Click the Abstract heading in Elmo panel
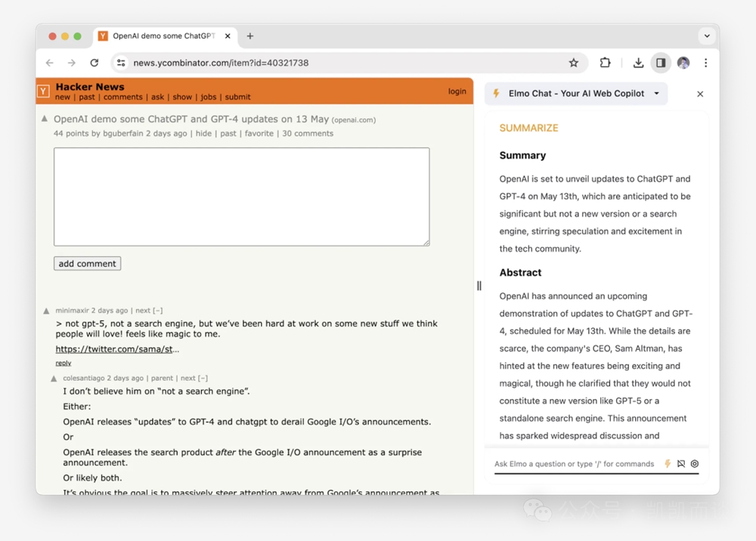 520,273
